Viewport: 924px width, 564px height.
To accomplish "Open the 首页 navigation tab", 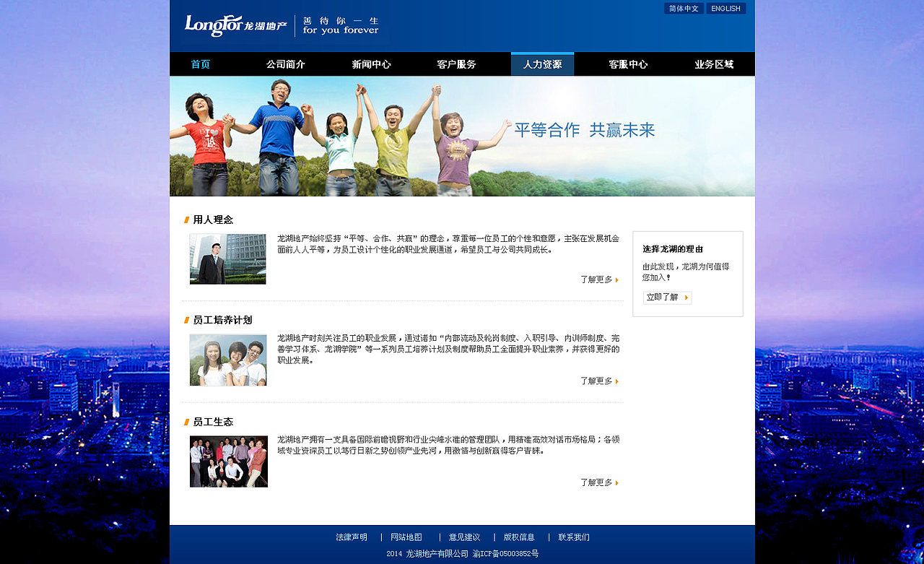I will [199, 64].
